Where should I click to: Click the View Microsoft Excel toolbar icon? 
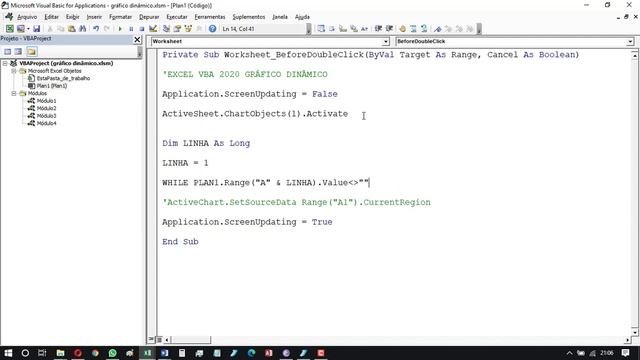point(9,29)
